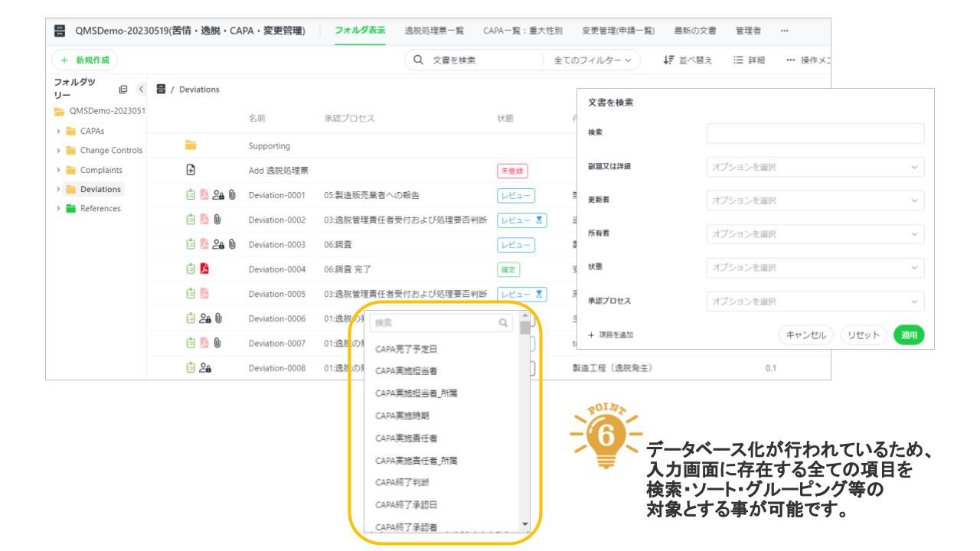980x551 pixels.
Task: Select CAPA実施時期 from the field list
Action: point(402,416)
